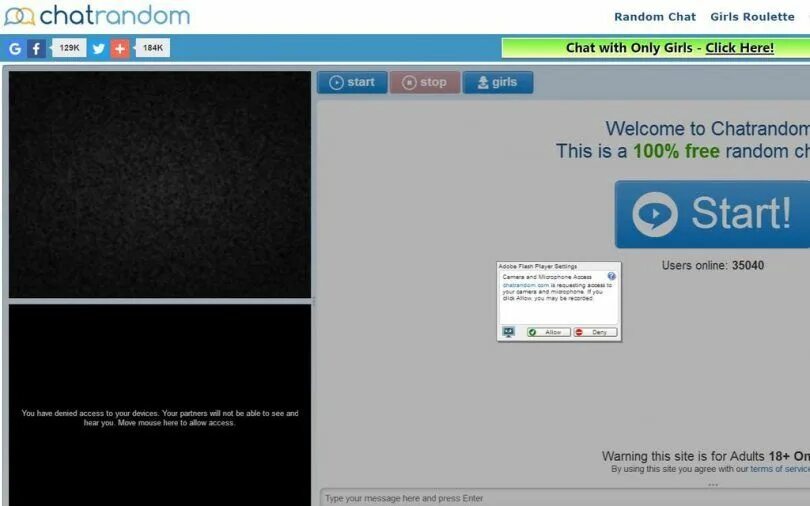Click the orange plus share icon
Viewport: 810px width, 506px height.
(x=120, y=49)
